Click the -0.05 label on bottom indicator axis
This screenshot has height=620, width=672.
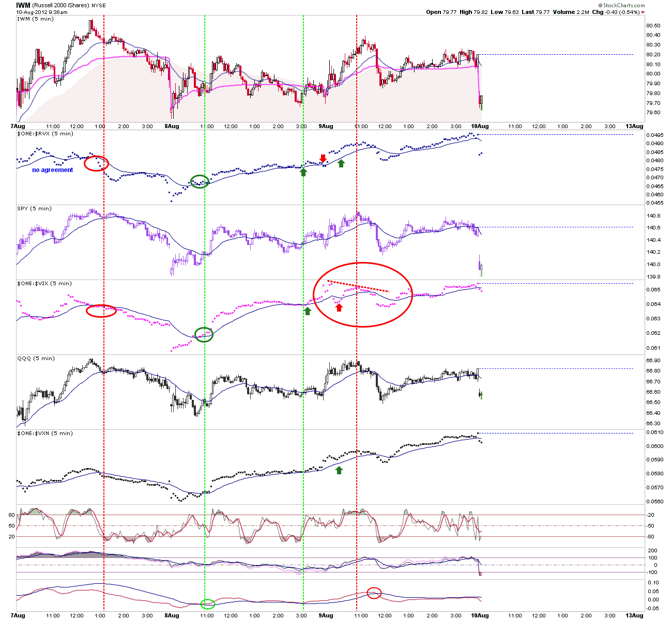point(653,608)
